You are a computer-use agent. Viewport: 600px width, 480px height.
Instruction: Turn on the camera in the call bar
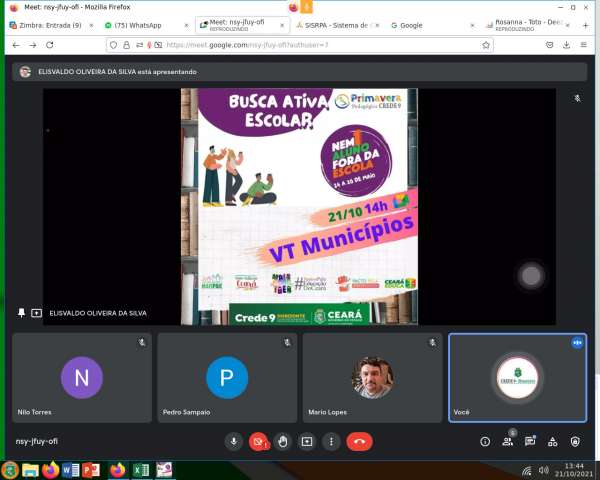[258, 441]
